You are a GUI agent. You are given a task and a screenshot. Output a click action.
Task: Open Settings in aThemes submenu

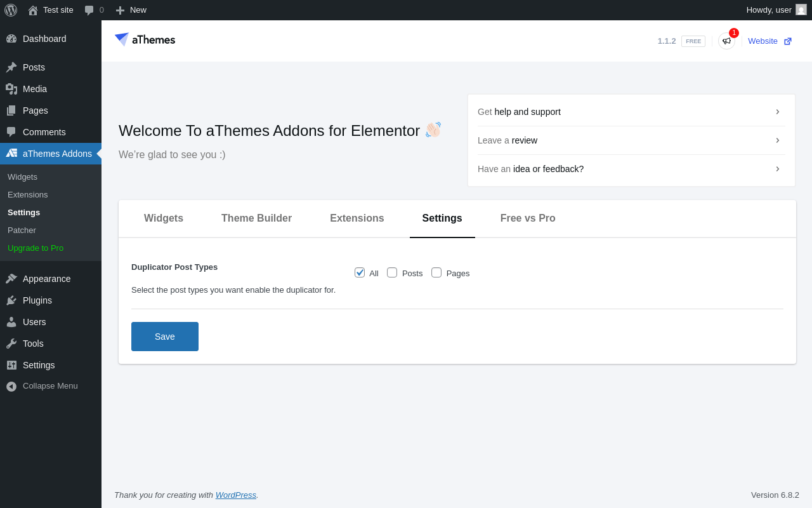point(23,212)
